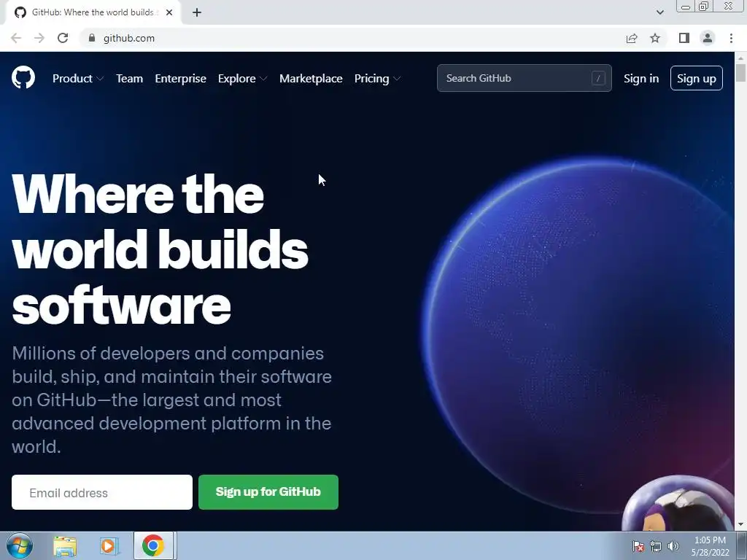The width and height of the screenshot is (747, 560).
Task: Click the taskbar clock 1:05 PM
Action: point(710,540)
